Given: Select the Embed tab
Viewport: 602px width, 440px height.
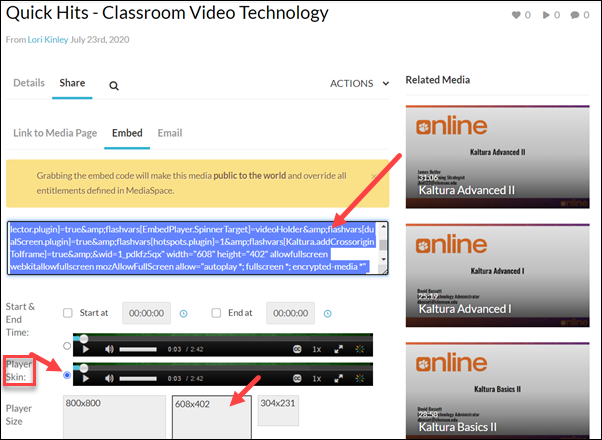Looking at the screenshot, I should (127, 133).
